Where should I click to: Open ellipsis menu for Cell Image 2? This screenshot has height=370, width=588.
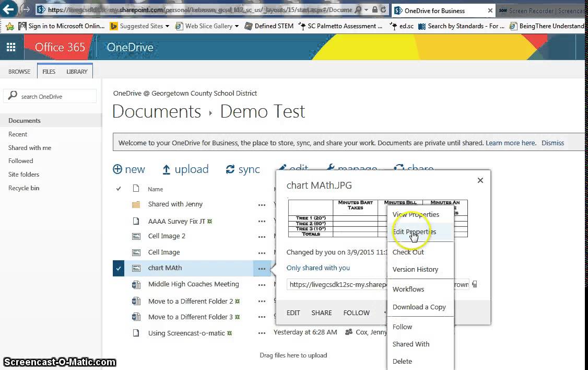tap(262, 237)
